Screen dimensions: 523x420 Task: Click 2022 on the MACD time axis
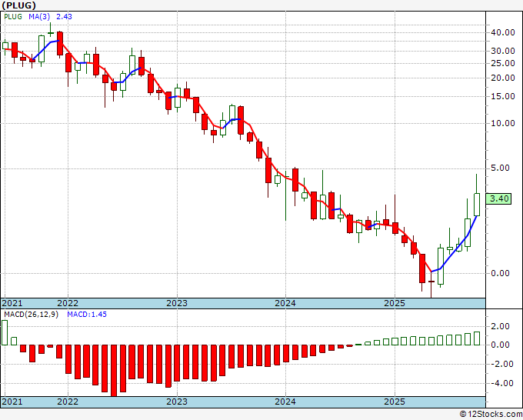click(68, 402)
